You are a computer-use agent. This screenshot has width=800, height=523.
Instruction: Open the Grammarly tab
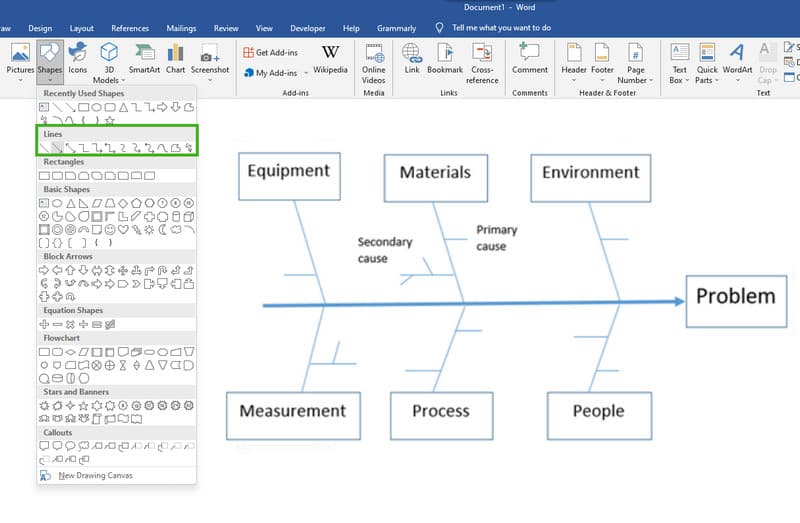pos(396,29)
